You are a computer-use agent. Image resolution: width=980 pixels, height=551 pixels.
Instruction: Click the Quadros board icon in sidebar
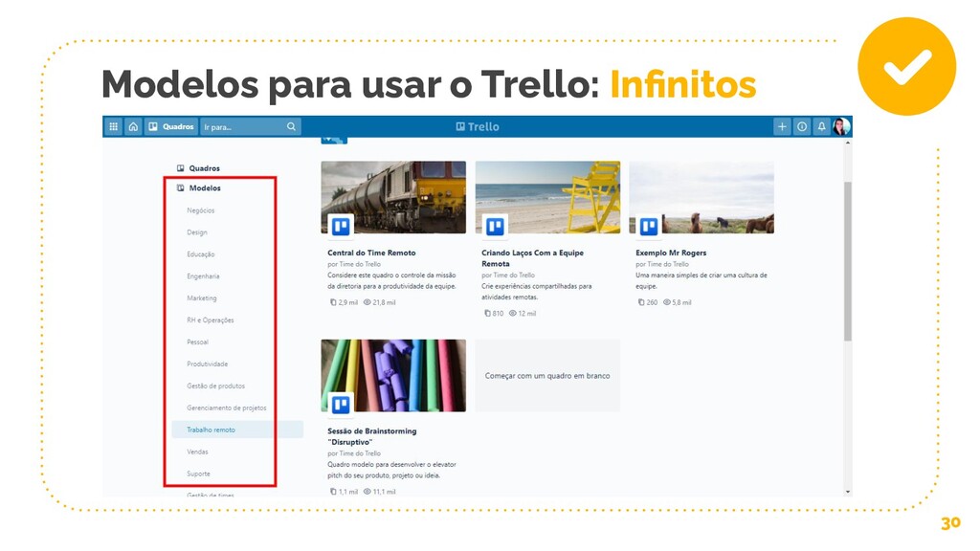pos(181,168)
